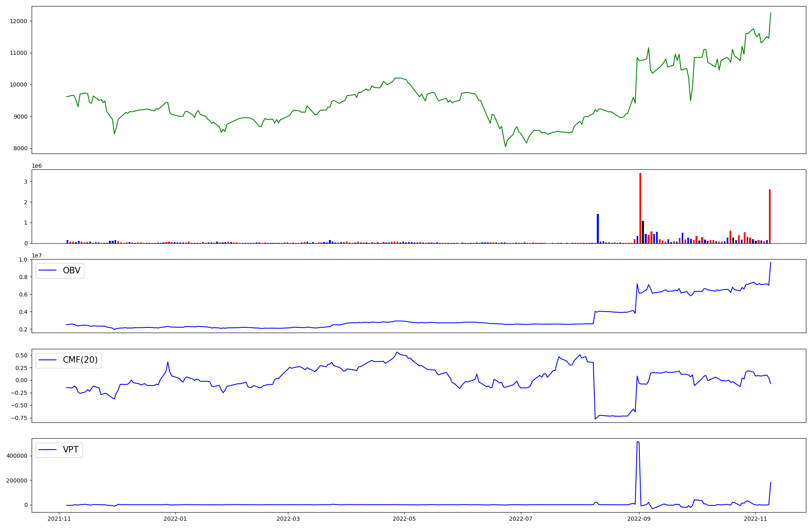This screenshot has width=812, height=528.
Task: Click the tallest red volume bar
Action: (x=640, y=208)
